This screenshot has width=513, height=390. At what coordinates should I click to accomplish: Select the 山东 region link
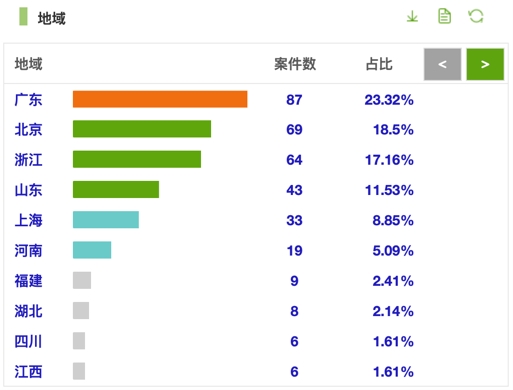(x=28, y=190)
